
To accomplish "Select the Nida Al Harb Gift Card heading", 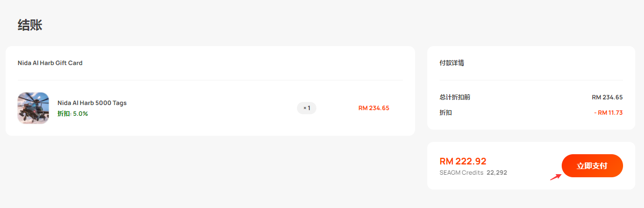I will click(x=50, y=63).
